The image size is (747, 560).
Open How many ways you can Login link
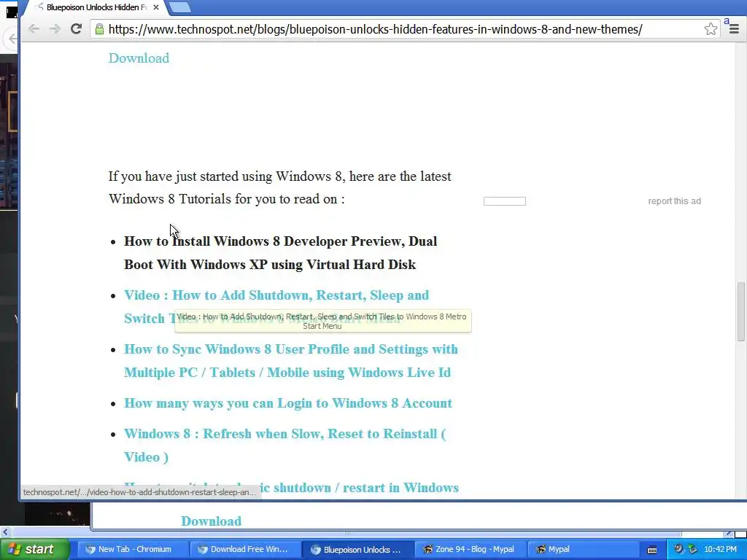(x=287, y=402)
